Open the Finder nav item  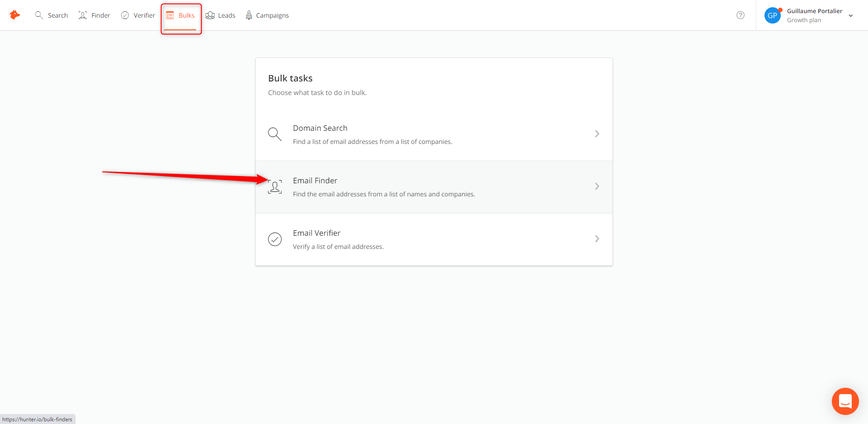click(94, 15)
